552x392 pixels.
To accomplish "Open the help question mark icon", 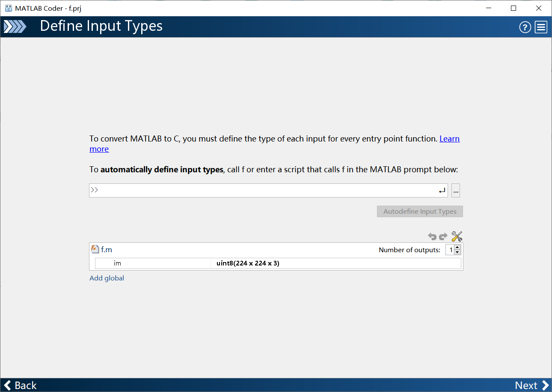I will [525, 27].
